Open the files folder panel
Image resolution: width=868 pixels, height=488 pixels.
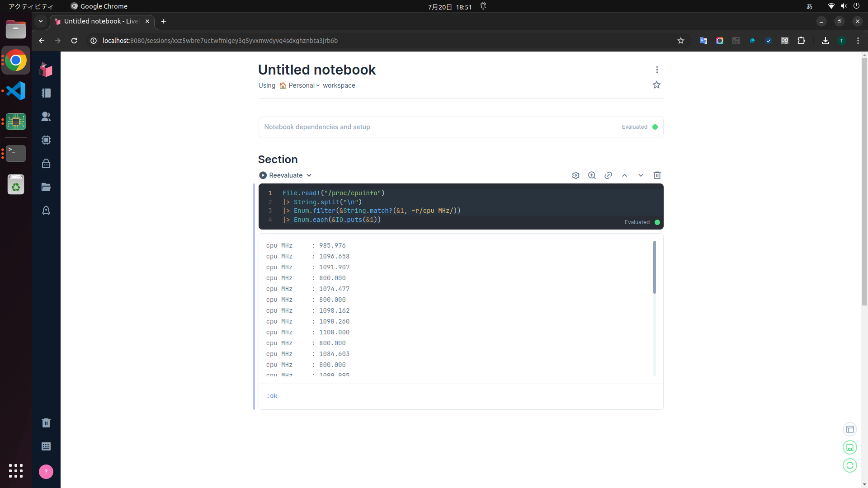46,187
